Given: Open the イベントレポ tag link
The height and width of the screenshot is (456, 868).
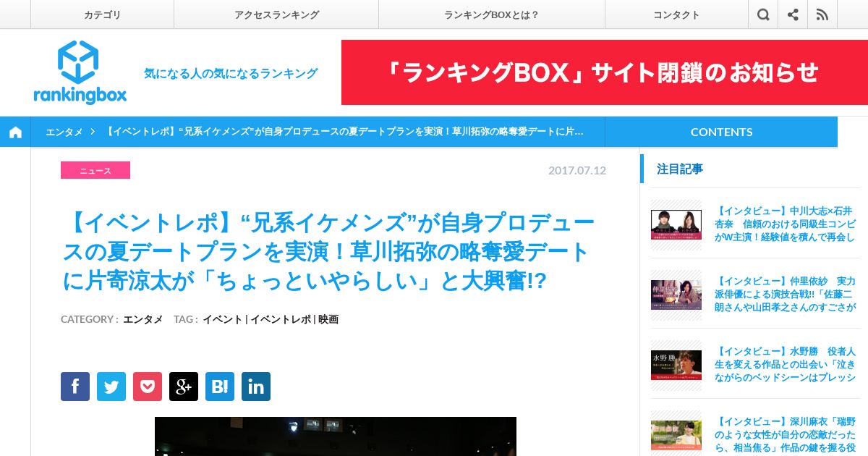Looking at the screenshot, I should pos(281,319).
